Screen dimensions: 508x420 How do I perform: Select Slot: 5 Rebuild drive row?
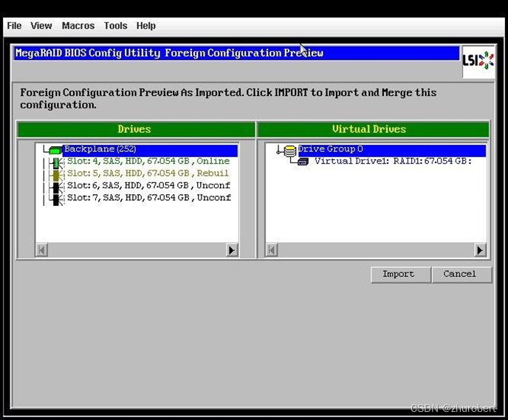(x=148, y=173)
